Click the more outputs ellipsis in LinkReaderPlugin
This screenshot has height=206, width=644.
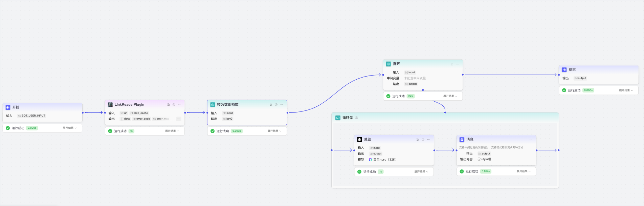[x=178, y=119]
